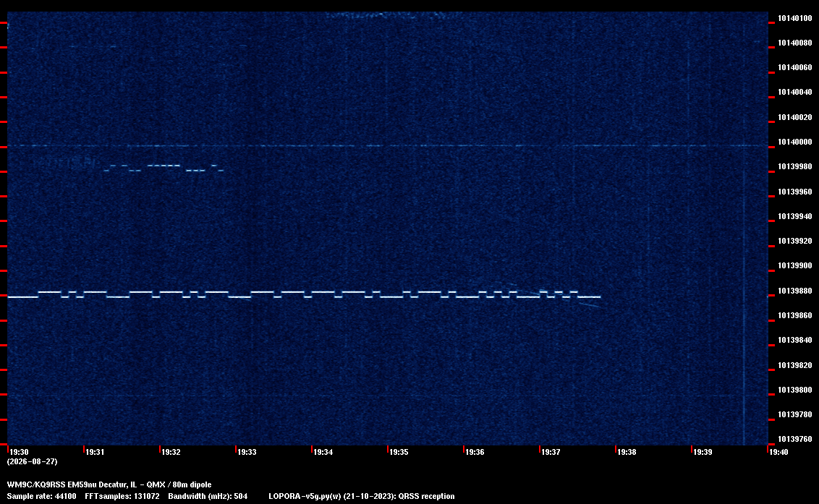This screenshot has width=819, height=504.
Task: Click the bright FSK signal trace near 10139880
Action: point(304,294)
